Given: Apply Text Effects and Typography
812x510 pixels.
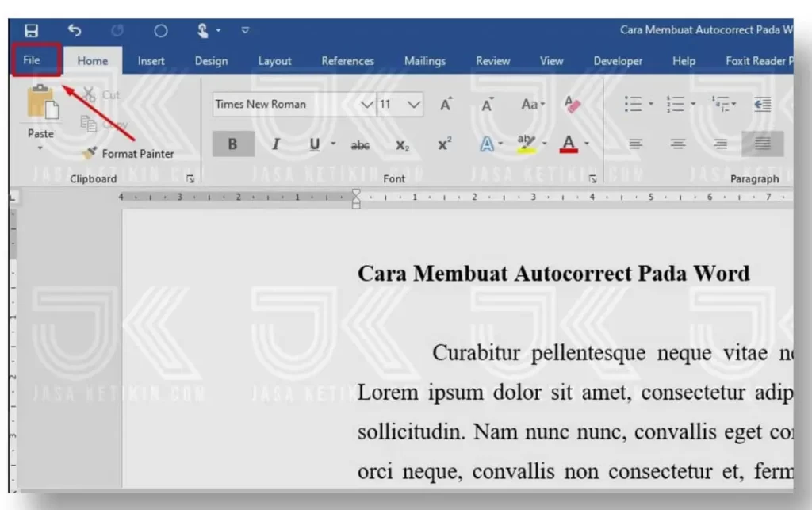Looking at the screenshot, I should tap(486, 144).
